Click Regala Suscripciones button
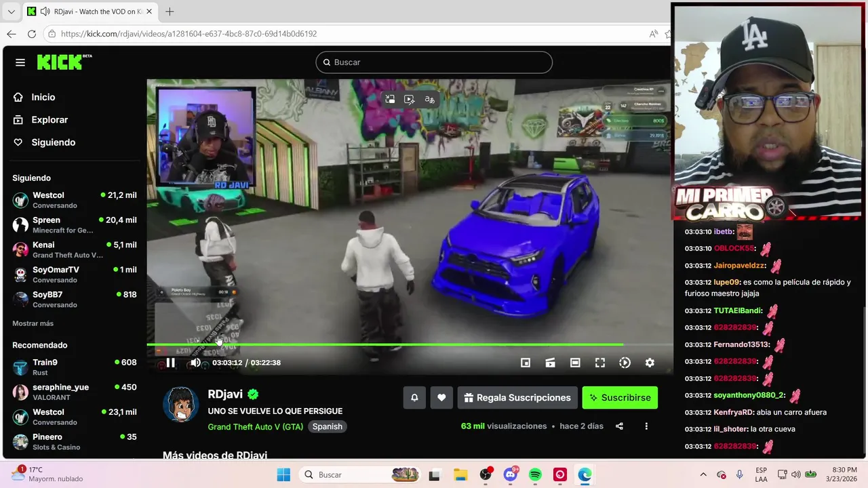The height and width of the screenshot is (488, 868). coord(517,398)
